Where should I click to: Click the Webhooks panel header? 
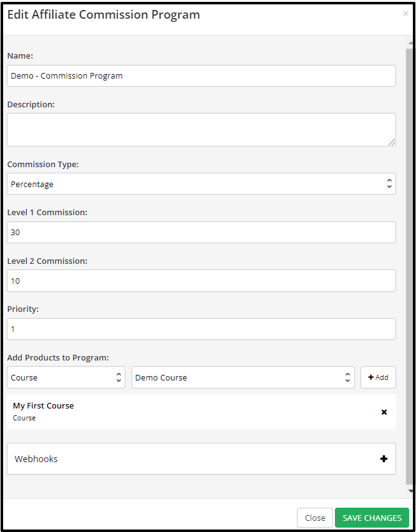tap(201, 458)
